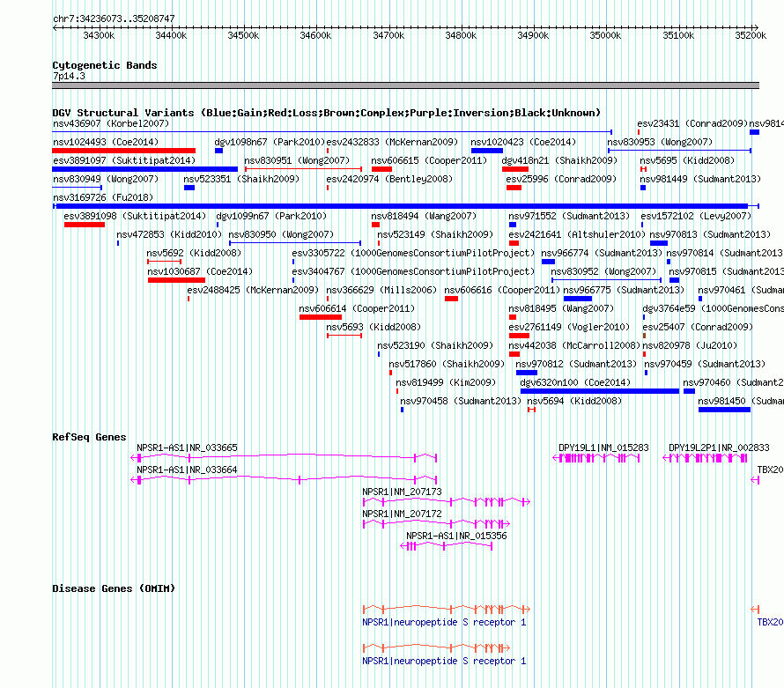Screen dimensions: 784x688
Task: Open the nsv830952 (Wong2007) variant label
Action: click(603, 271)
